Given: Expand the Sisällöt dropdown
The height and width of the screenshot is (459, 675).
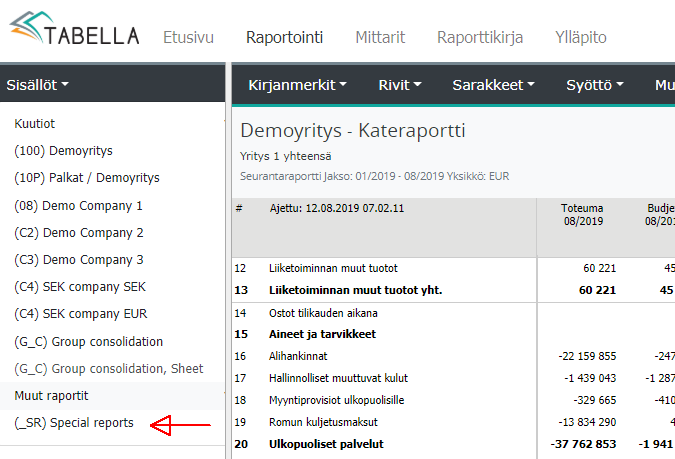Looking at the screenshot, I should click(38, 85).
